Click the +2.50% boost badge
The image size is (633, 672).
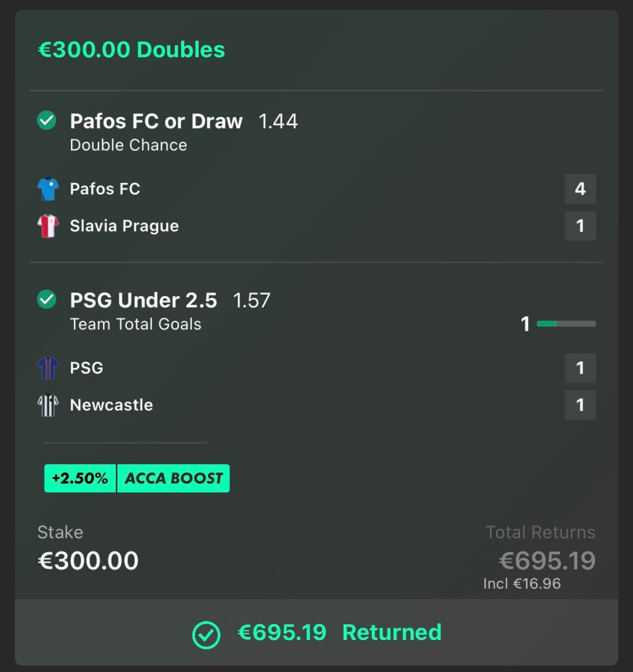pos(80,478)
